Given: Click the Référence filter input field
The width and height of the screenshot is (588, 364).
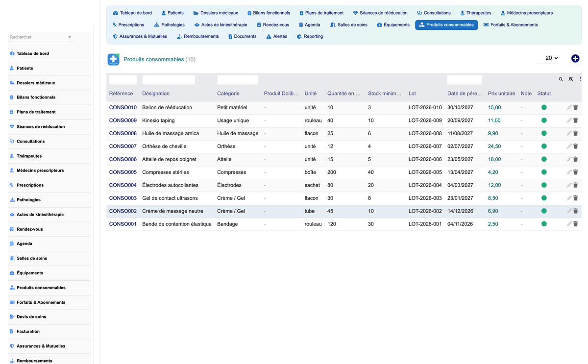Looking at the screenshot, I should pyautogui.click(x=123, y=80).
